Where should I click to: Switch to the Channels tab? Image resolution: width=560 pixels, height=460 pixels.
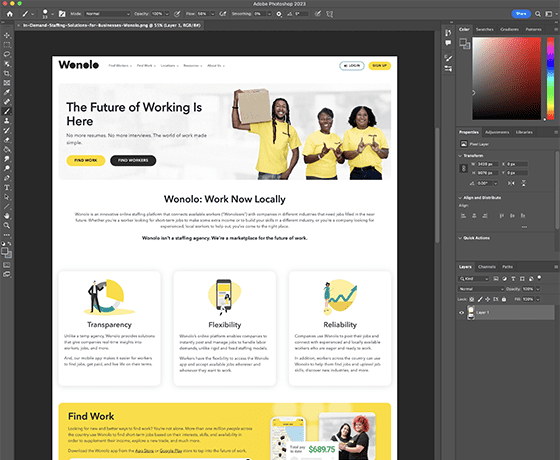487,267
